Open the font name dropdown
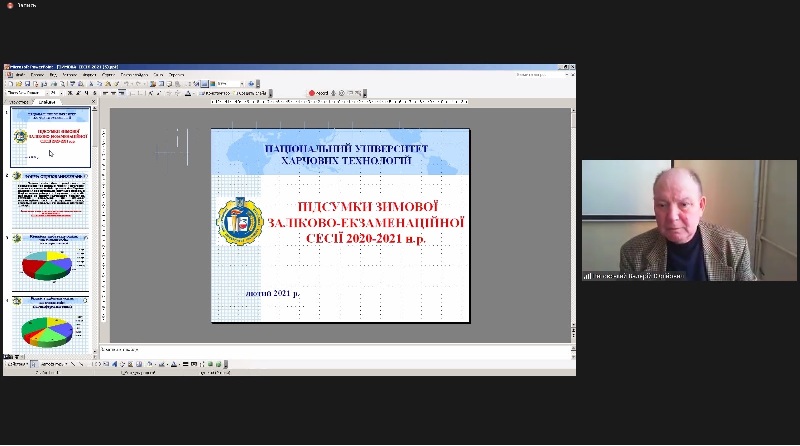 point(47,93)
